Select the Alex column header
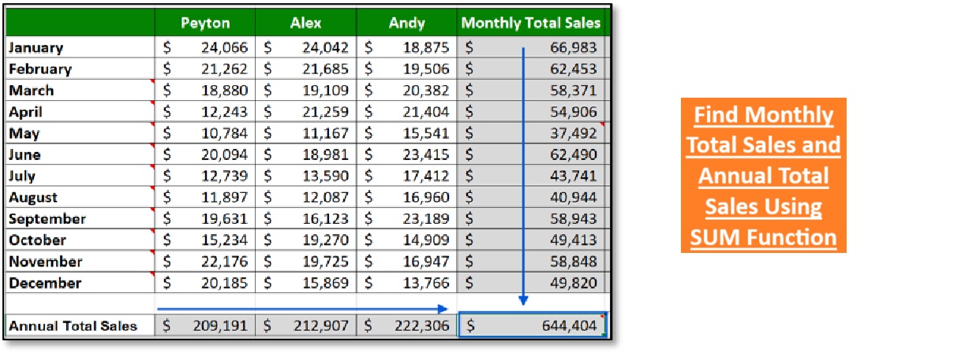980x353 pixels. (305, 23)
